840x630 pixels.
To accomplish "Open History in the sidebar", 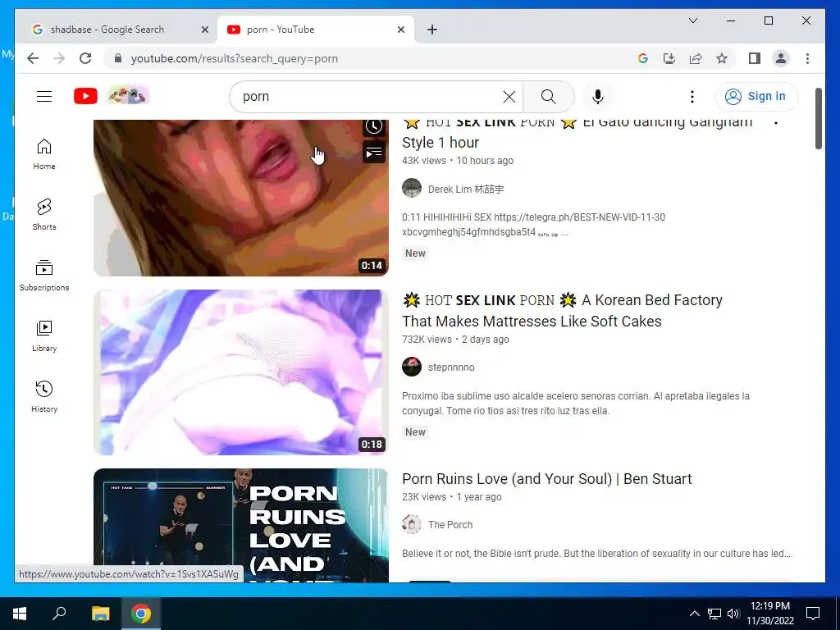I will tap(44, 396).
